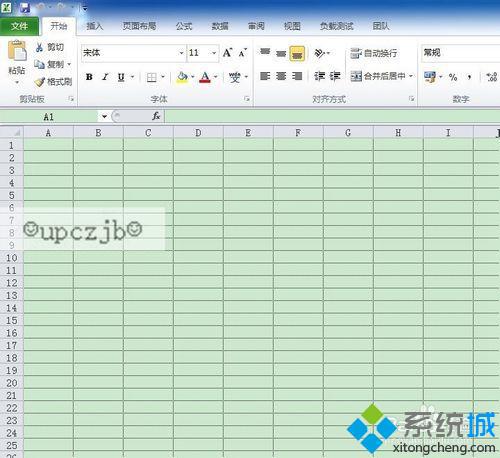This screenshot has width=500, height=458.
Task: Toggle Wrap Text 自动换行
Action: click(x=374, y=53)
